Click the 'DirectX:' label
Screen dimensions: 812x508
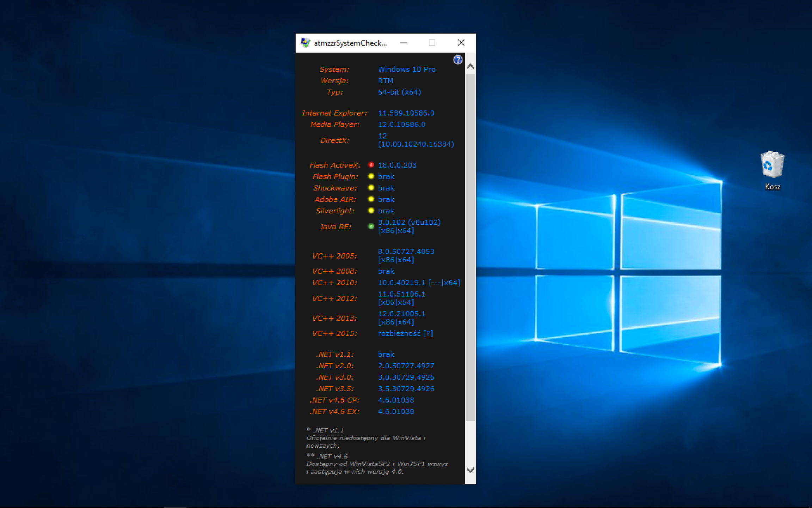click(x=334, y=140)
